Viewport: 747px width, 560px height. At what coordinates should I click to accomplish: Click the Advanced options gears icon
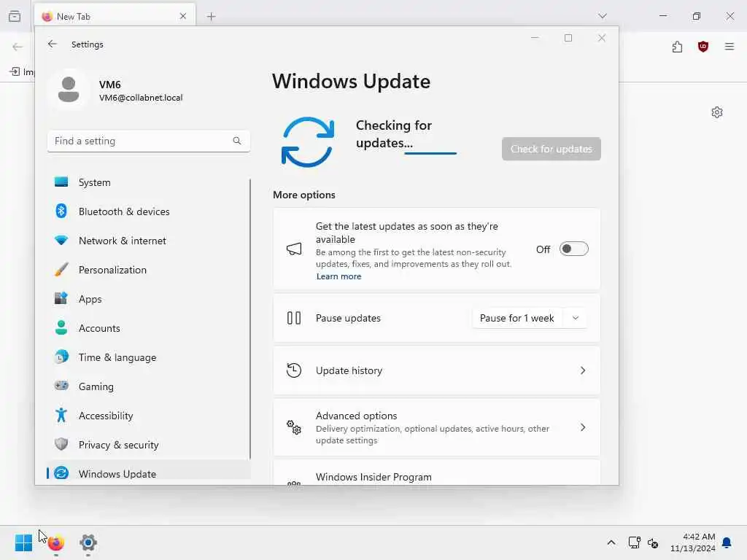click(294, 427)
